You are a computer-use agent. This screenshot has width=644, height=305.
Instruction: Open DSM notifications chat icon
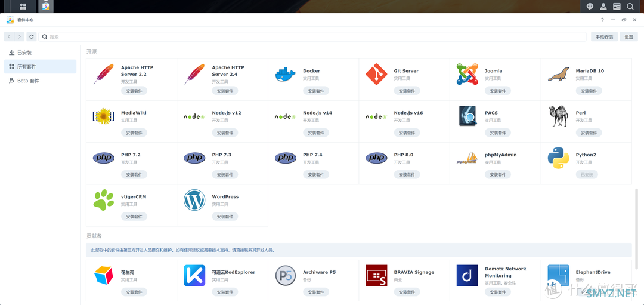click(x=590, y=6)
